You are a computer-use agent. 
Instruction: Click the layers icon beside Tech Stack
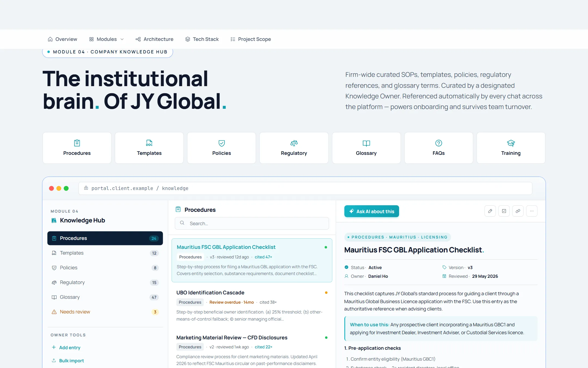188,39
